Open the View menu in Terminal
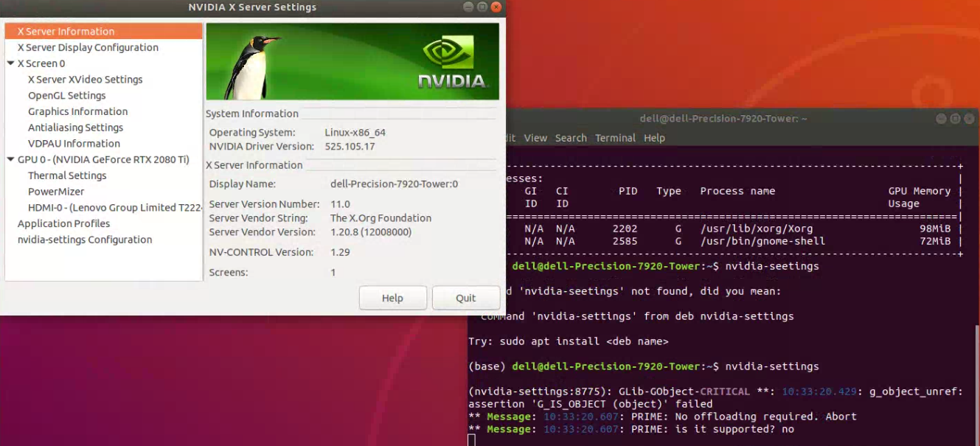This screenshot has height=446, width=980. pos(535,138)
